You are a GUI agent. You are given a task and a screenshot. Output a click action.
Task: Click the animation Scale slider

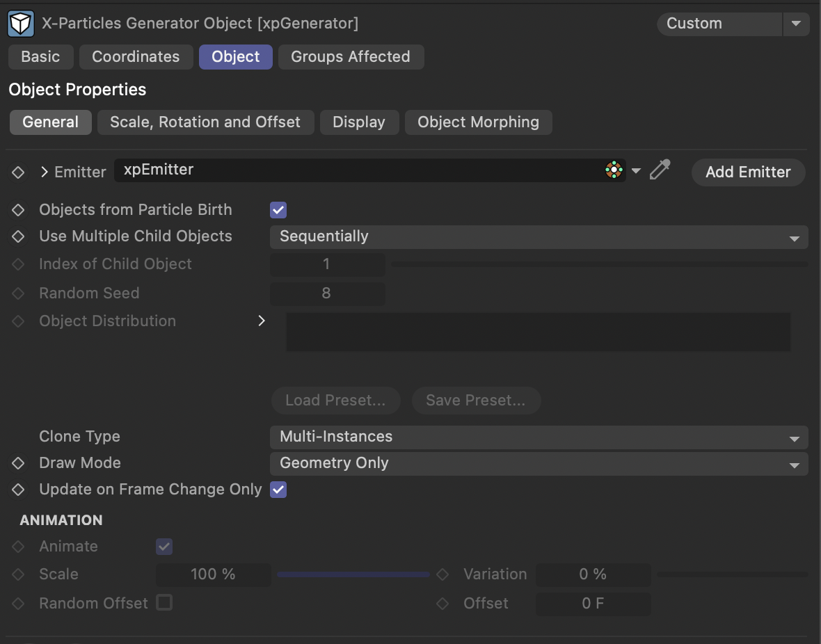pyautogui.click(x=353, y=574)
